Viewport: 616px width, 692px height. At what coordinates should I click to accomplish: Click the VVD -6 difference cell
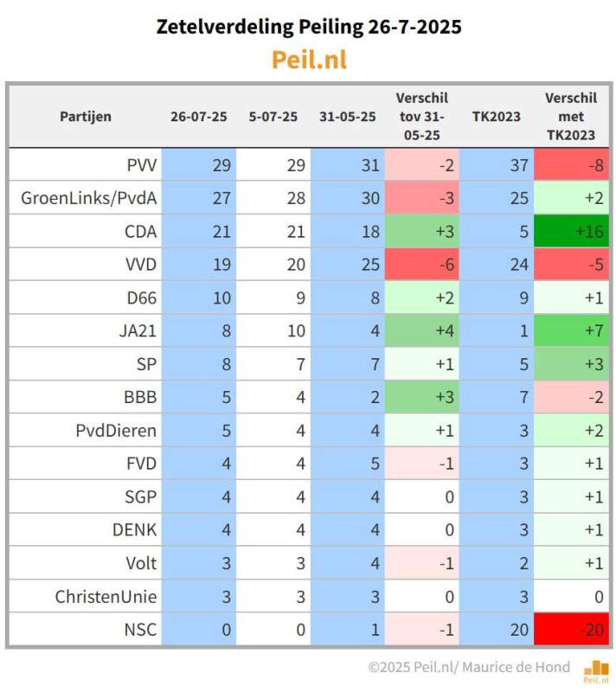click(422, 265)
